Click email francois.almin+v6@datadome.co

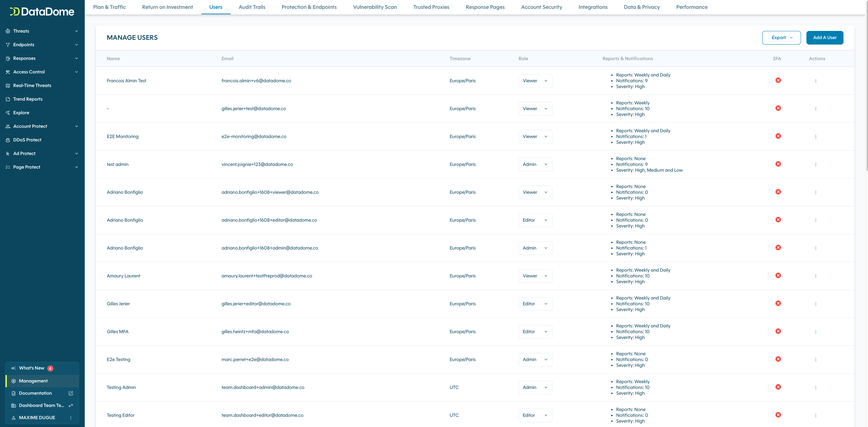click(x=256, y=81)
